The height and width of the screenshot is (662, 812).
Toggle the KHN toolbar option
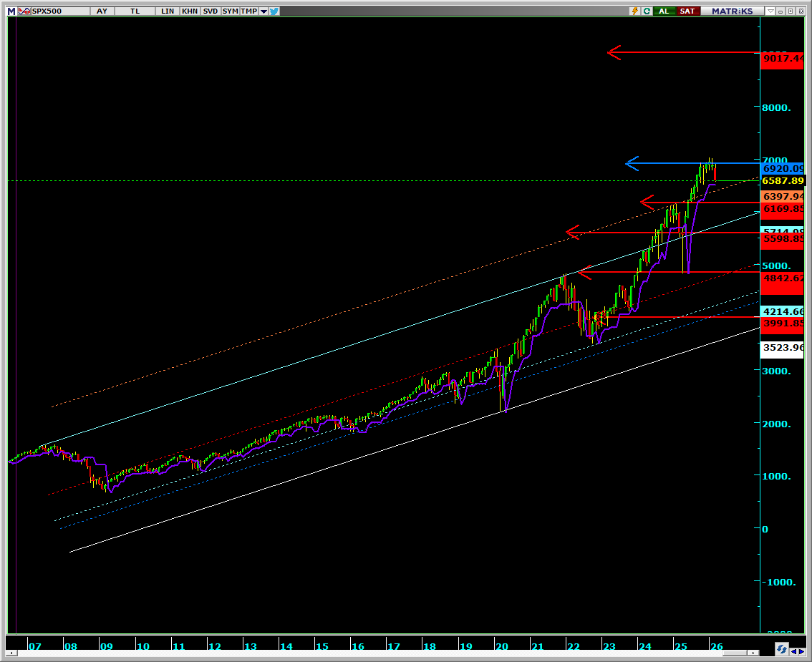click(190, 11)
